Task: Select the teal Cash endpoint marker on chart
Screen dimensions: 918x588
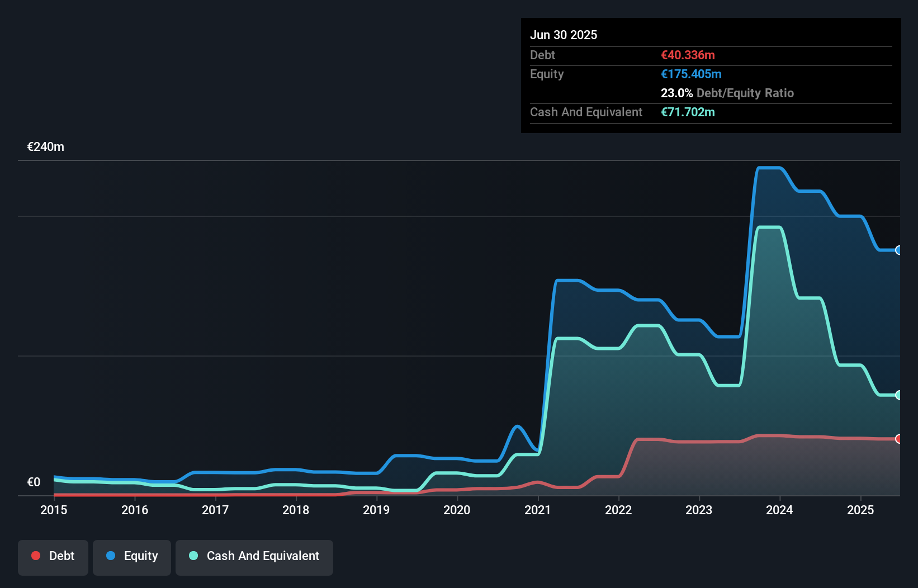Action: (x=898, y=395)
